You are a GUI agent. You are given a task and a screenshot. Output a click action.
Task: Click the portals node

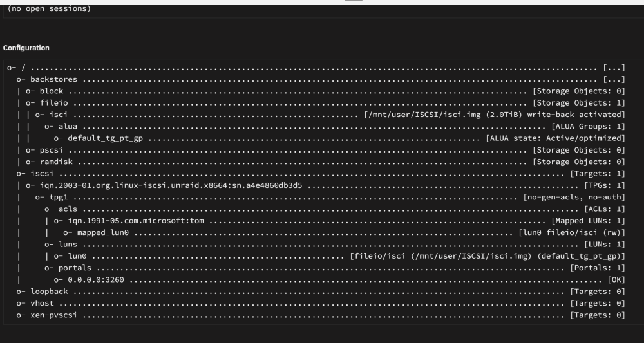point(75,268)
